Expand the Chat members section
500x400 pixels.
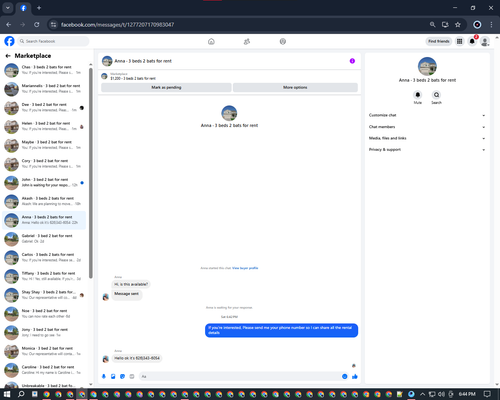[x=427, y=127]
